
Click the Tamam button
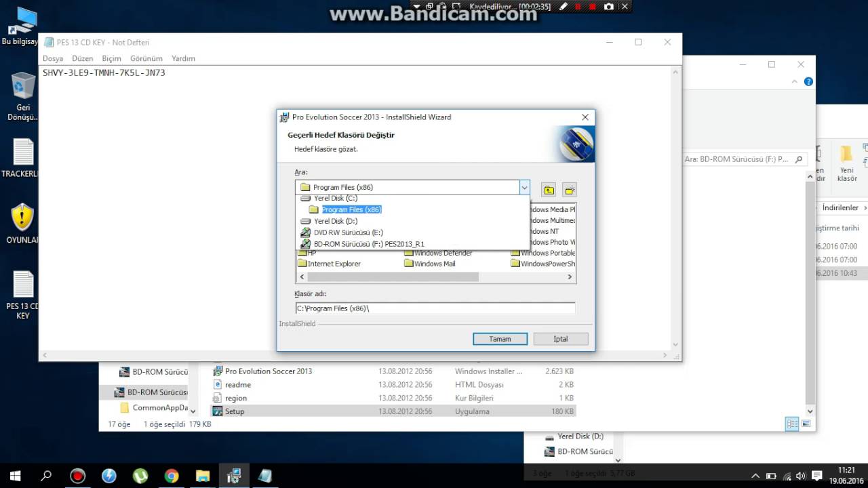pos(500,339)
